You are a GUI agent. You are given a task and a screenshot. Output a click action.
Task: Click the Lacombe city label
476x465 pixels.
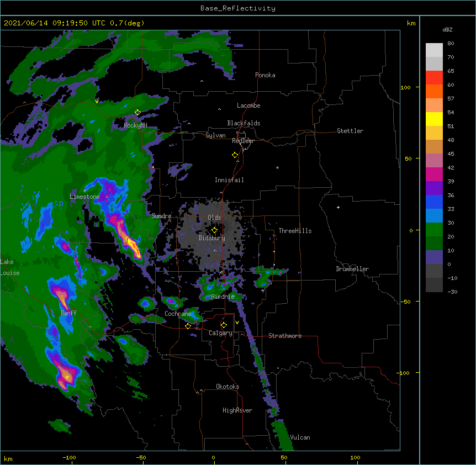click(248, 105)
